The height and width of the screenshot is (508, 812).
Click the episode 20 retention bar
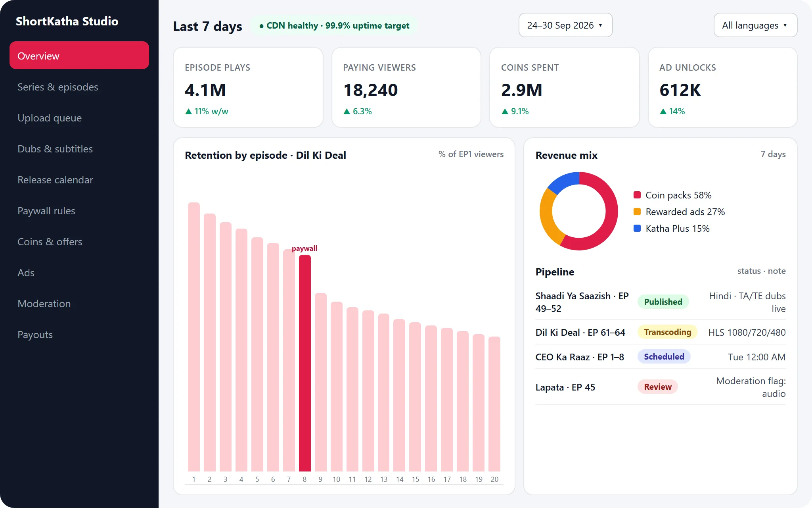click(494, 404)
